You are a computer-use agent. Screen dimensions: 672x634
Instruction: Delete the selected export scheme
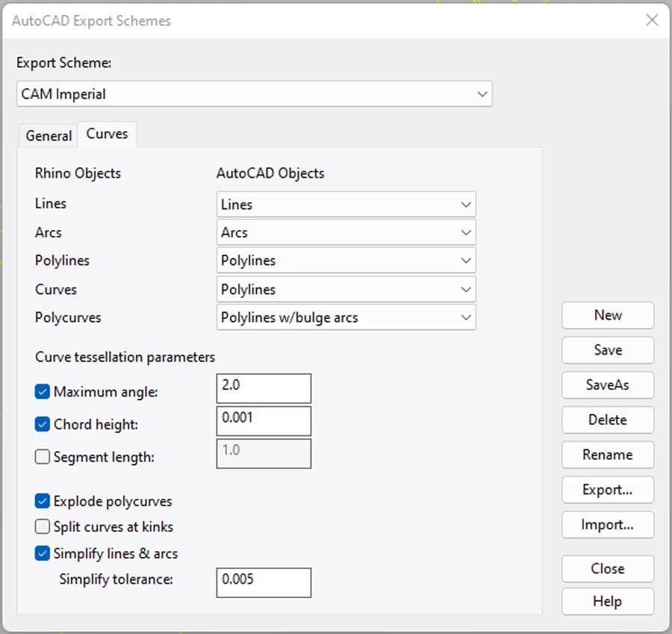(607, 420)
